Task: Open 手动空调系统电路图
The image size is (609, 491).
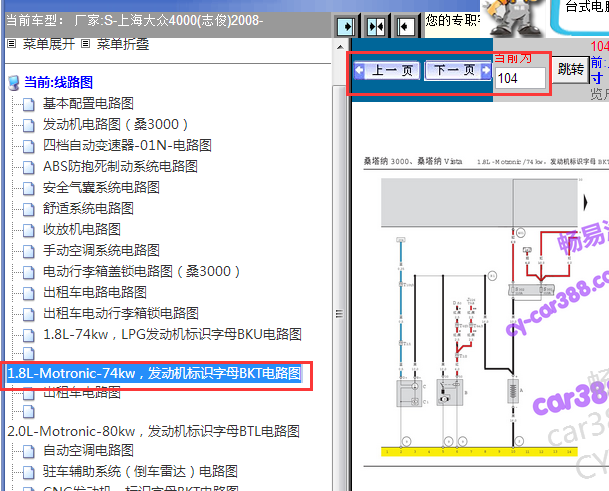Action: (x=101, y=250)
